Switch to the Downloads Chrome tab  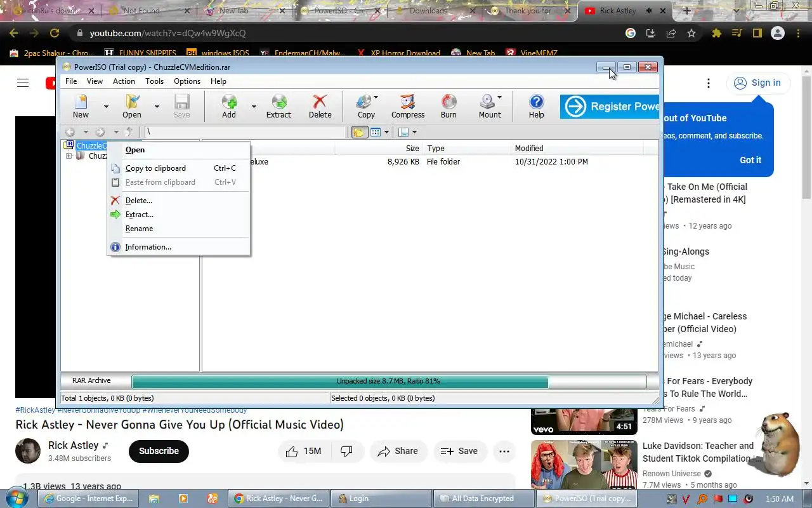click(x=428, y=11)
